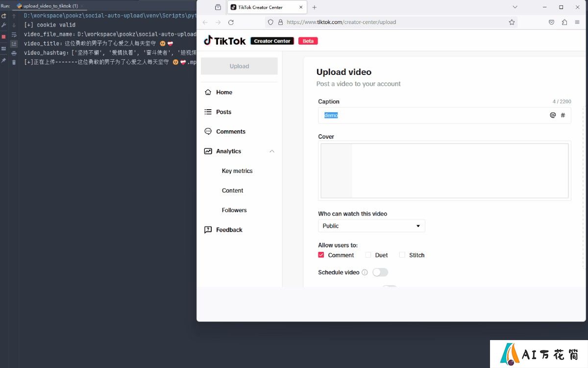Viewport: 588px width, 368px height.
Task: Open the extensions puzzle icon
Action: click(564, 22)
